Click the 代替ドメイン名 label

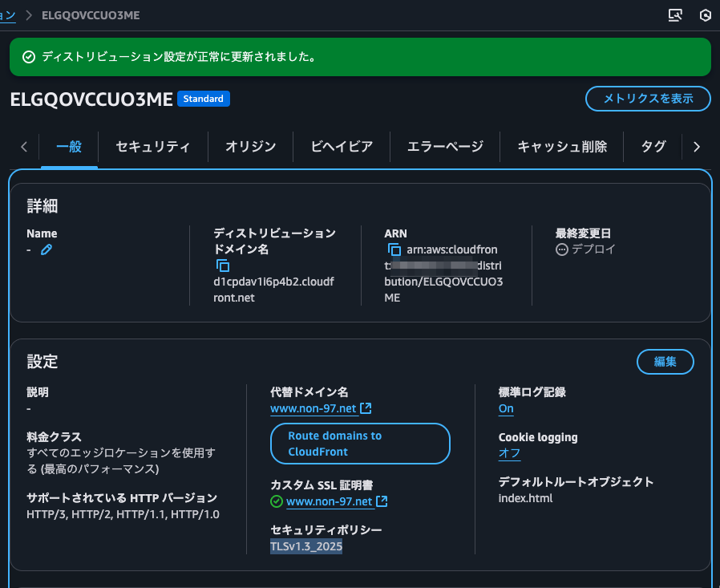(309, 391)
